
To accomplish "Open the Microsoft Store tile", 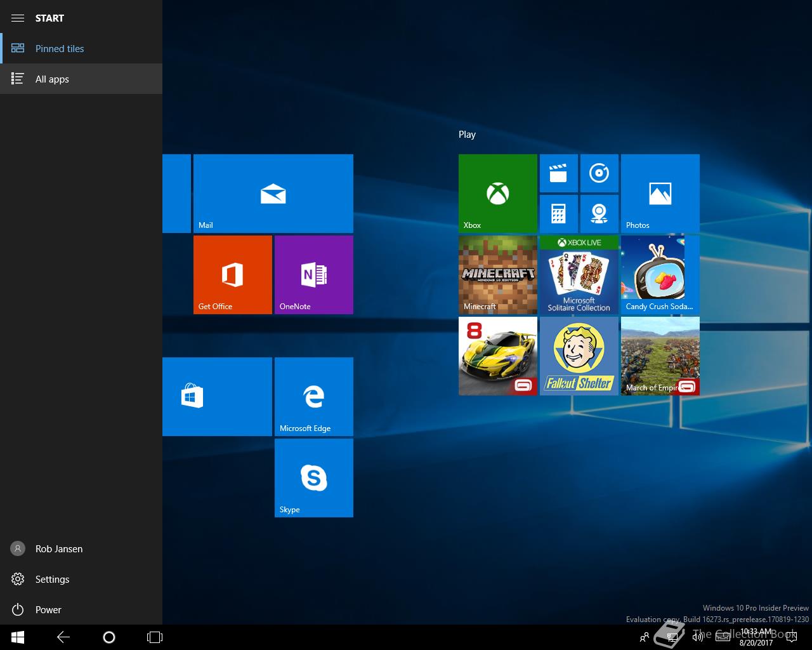I will point(217,397).
